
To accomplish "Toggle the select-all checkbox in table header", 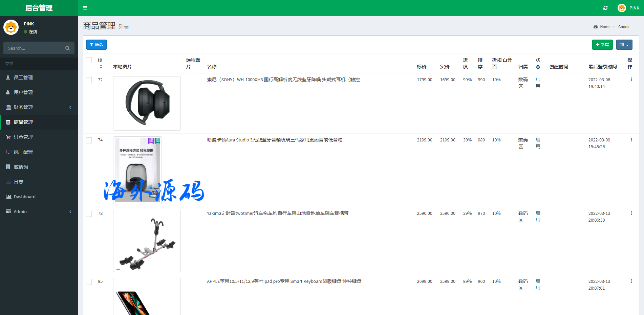I will [x=89, y=60].
